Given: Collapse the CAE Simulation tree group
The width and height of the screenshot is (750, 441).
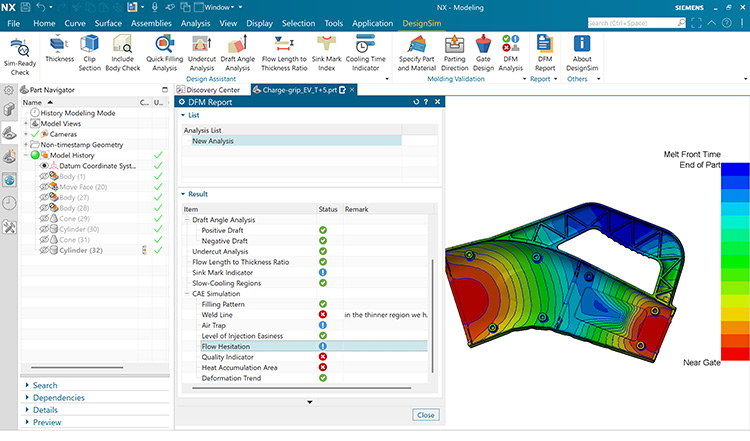Looking at the screenshot, I should [187, 294].
